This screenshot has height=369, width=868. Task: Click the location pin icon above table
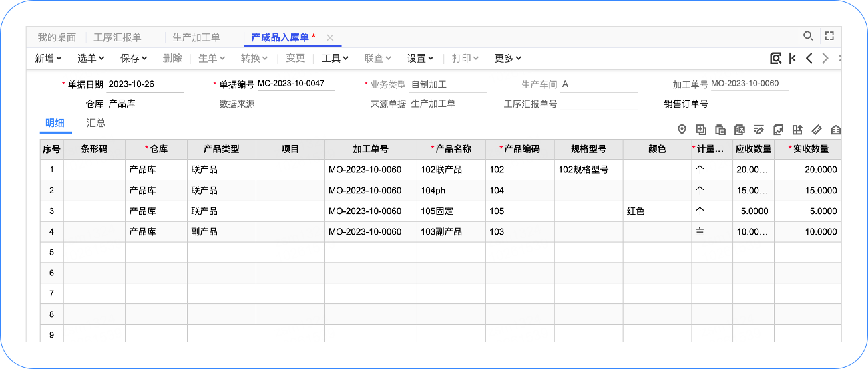point(682,130)
